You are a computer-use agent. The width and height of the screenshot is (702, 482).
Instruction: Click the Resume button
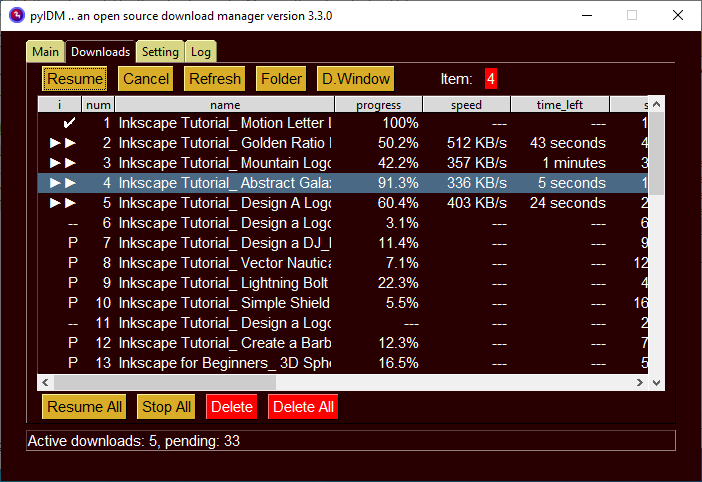(75, 79)
